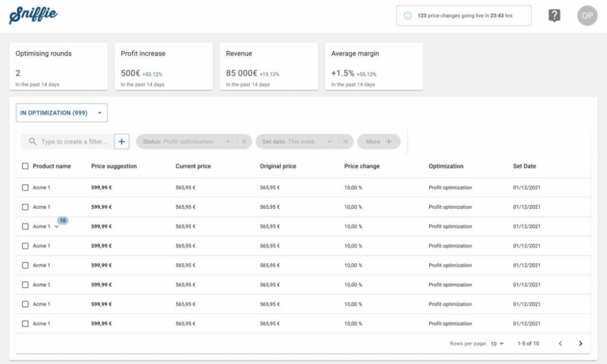This screenshot has width=607, height=364.
Task: Sort by Original price column header
Action: pyautogui.click(x=278, y=166)
